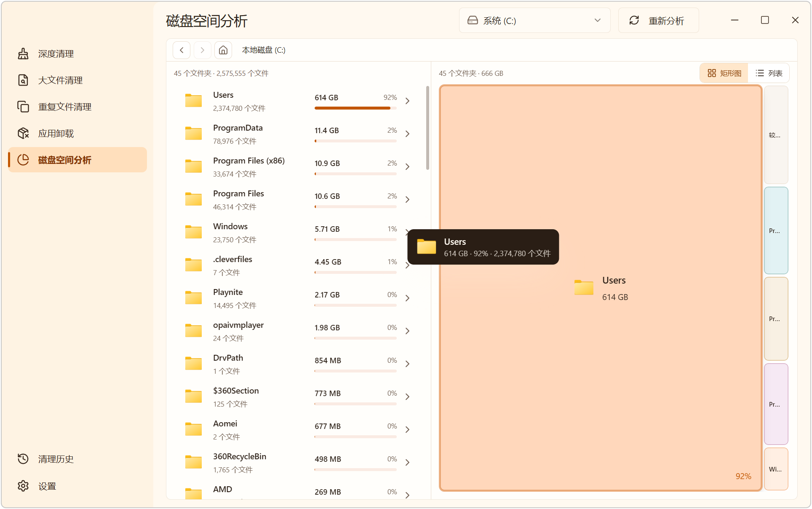Click the large file search icon
The height and width of the screenshot is (509, 812).
pyautogui.click(x=23, y=80)
